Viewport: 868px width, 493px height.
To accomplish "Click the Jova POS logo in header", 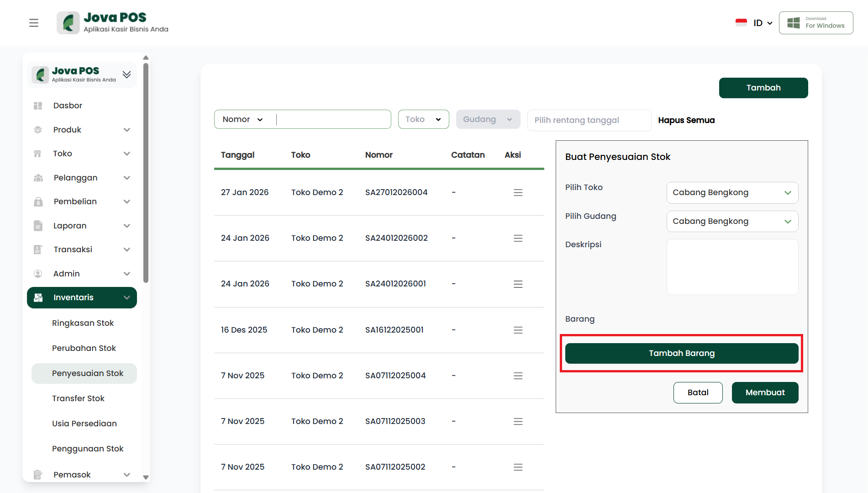I will pos(112,23).
